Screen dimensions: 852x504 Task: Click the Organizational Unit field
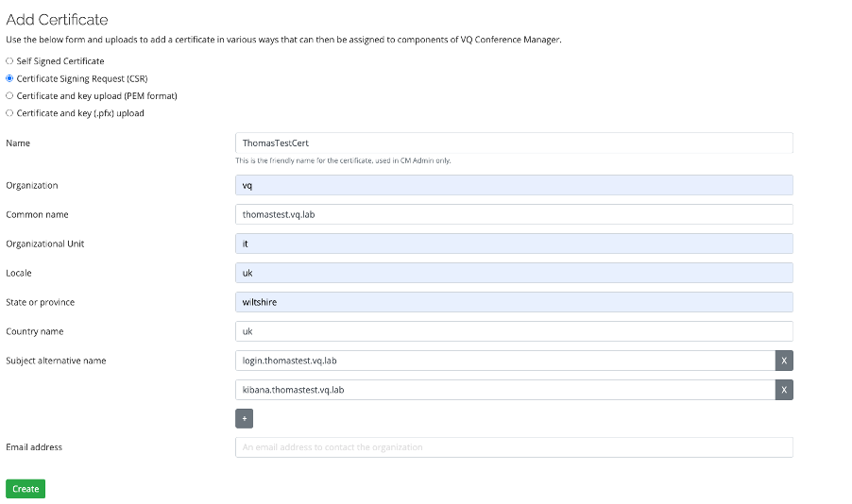(514, 244)
